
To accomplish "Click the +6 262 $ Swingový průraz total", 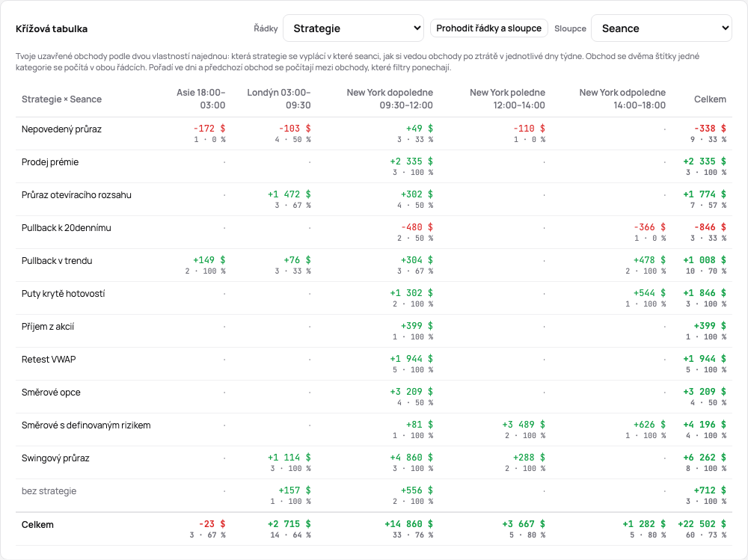I will click(x=705, y=458).
